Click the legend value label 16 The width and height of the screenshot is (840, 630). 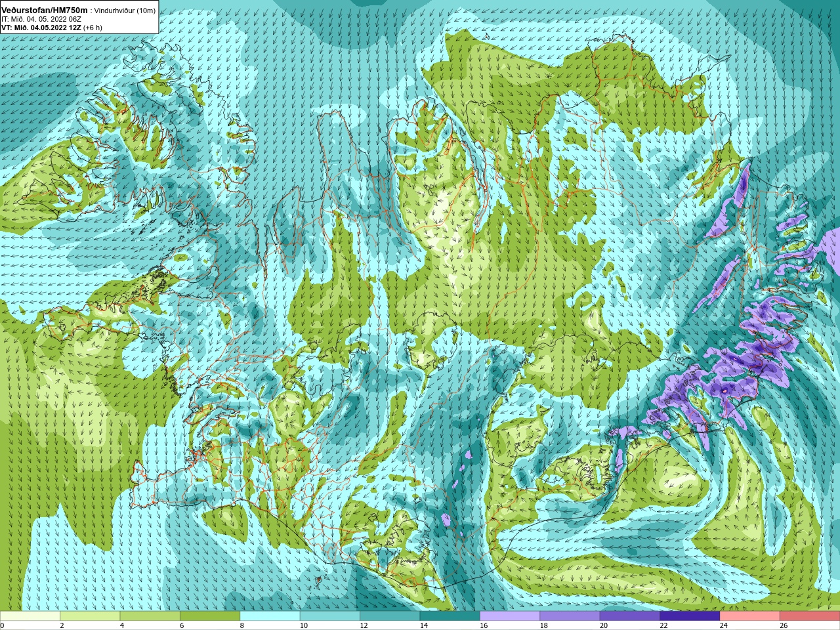484,625
